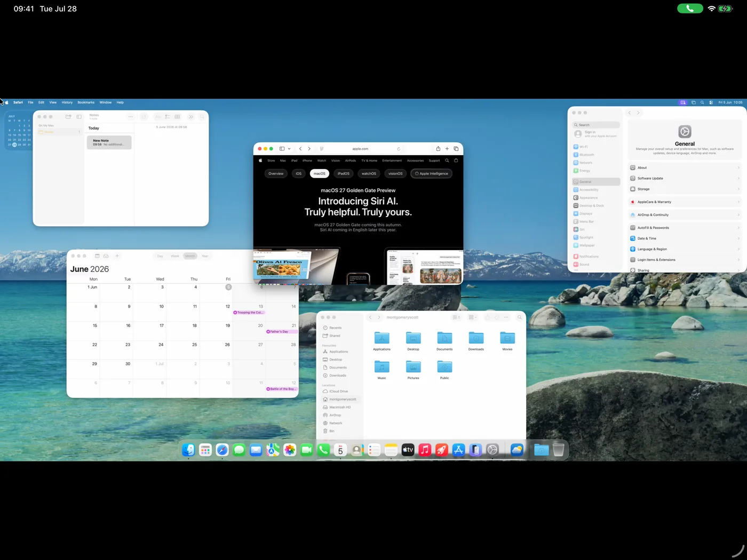Click Overview pill on apple.com

pos(276,173)
